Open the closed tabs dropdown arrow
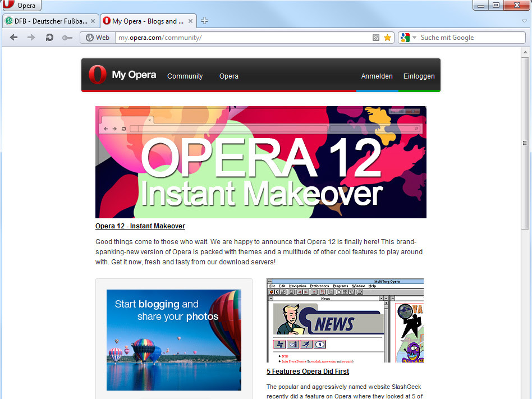Image resolution: width=532 pixels, height=399 pixels. 524,21
